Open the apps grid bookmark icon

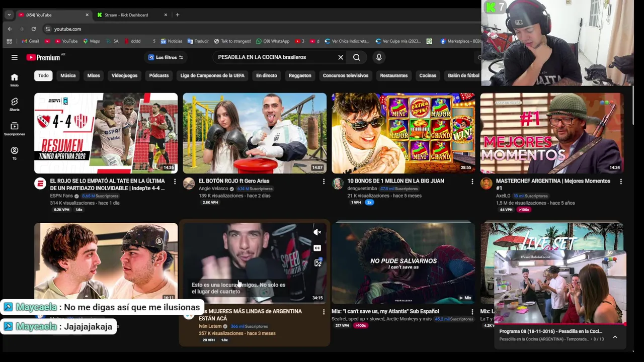[9, 41]
